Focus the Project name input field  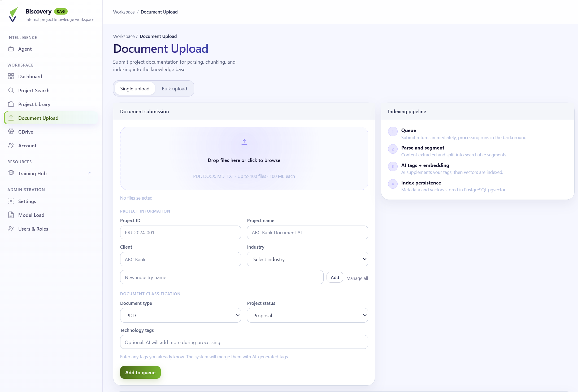pos(307,232)
